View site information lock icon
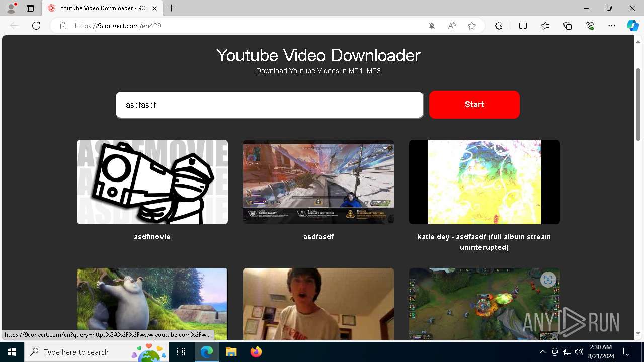644x362 pixels. coord(63,26)
